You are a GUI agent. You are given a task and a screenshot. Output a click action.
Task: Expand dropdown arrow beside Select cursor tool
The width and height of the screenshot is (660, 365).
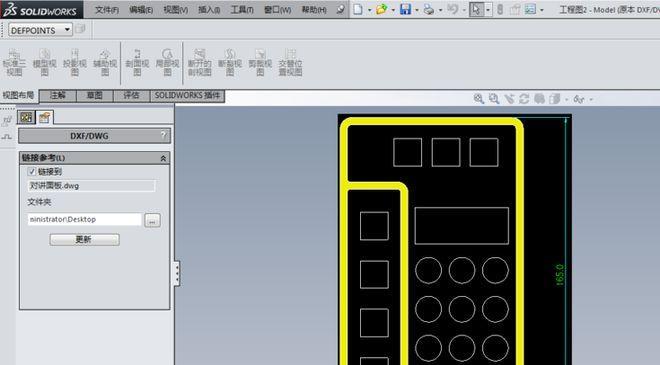pyautogui.click(x=488, y=9)
